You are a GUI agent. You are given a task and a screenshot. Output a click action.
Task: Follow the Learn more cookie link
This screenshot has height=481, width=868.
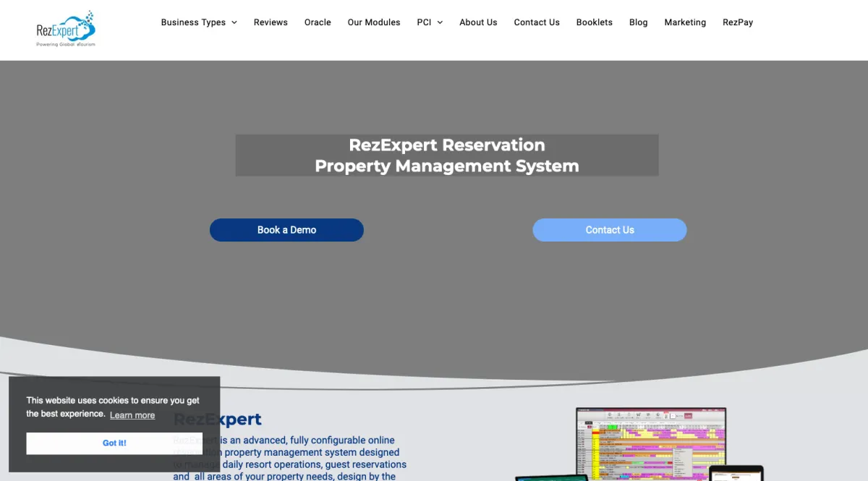[132, 415]
